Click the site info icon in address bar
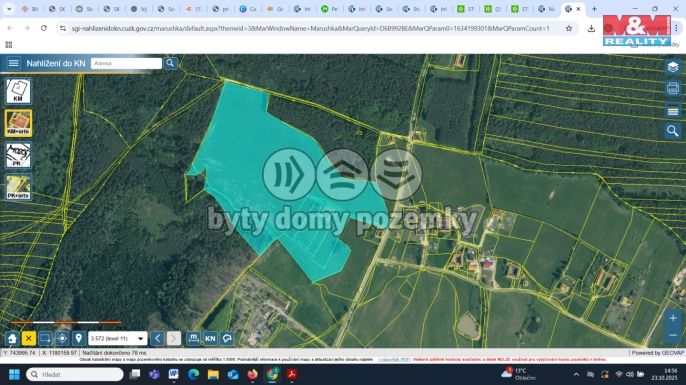This screenshot has height=385, width=686. [63, 28]
